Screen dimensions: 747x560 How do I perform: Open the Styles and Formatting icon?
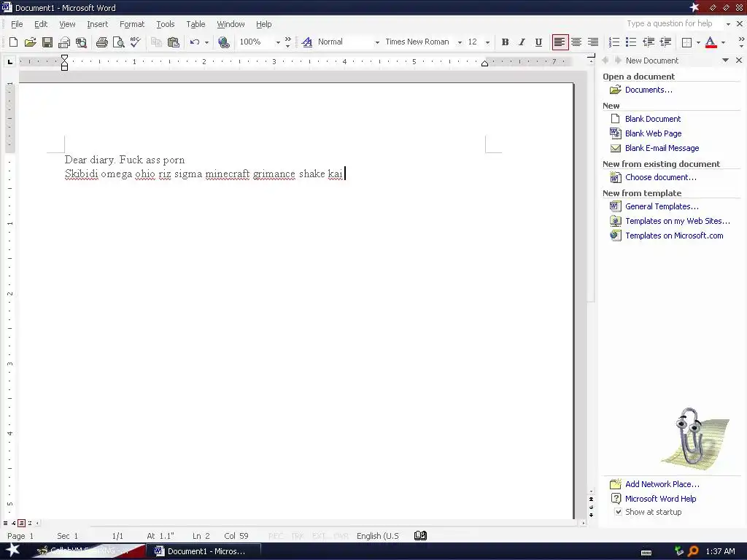307,42
